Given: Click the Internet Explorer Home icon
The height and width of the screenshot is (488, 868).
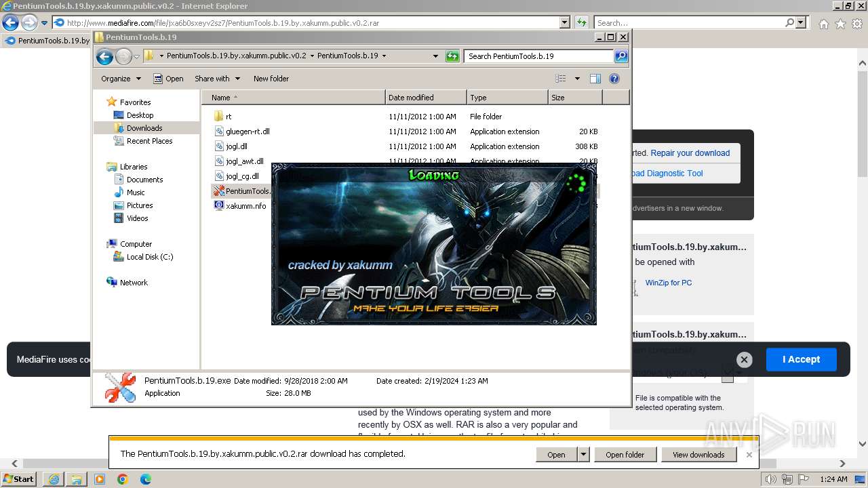Looking at the screenshot, I should coord(823,24).
